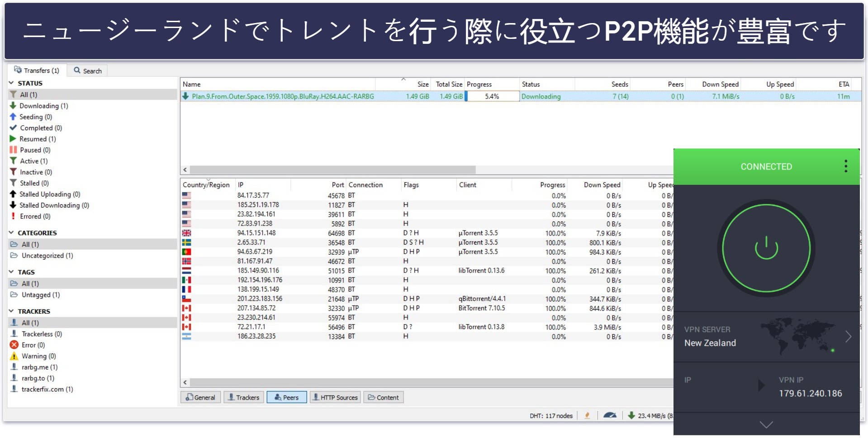Open the General tab

pos(200,397)
